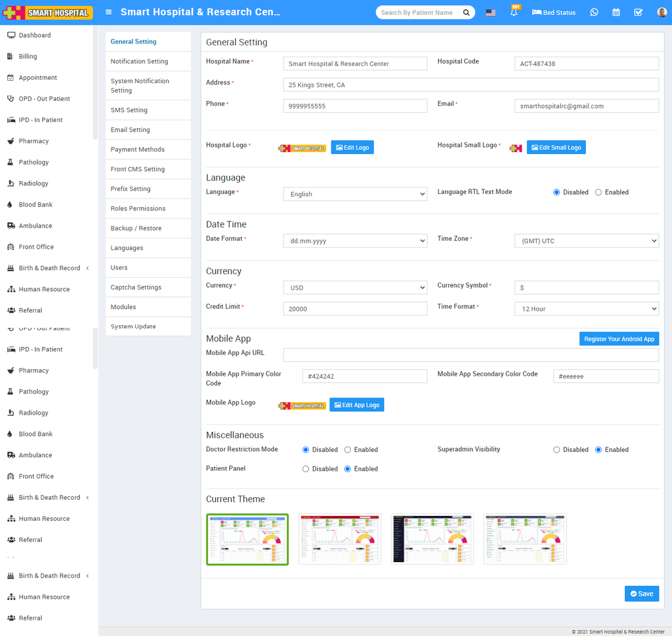Click the task checklist icon in header

pos(638,12)
